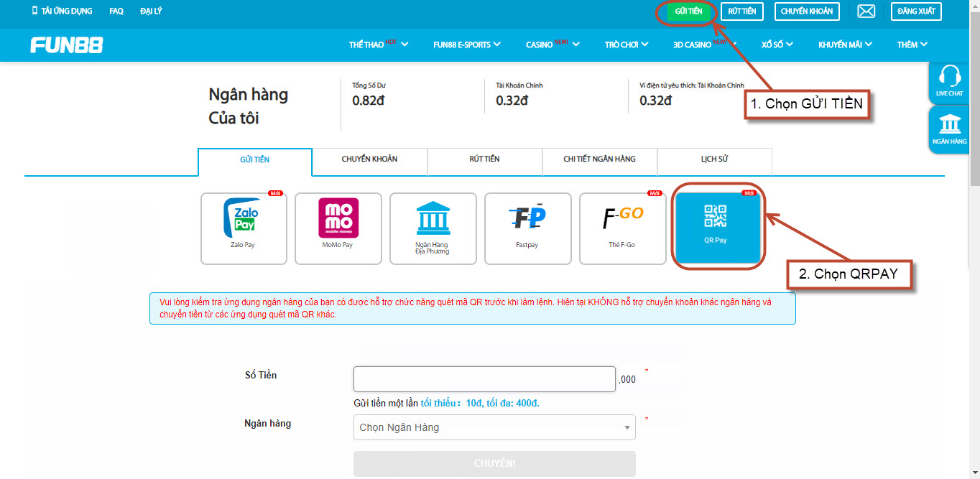Screen dimensions: 980x479
Task: Select Fastpay payment method
Action: pyautogui.click(x=527, y=228)
